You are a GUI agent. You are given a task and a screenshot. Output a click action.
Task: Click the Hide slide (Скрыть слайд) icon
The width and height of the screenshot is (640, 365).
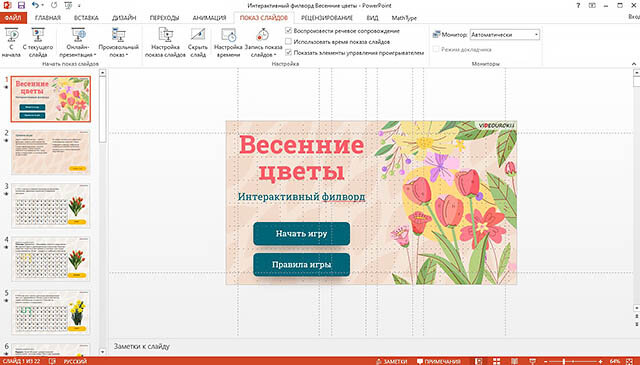tap(198, 35)
